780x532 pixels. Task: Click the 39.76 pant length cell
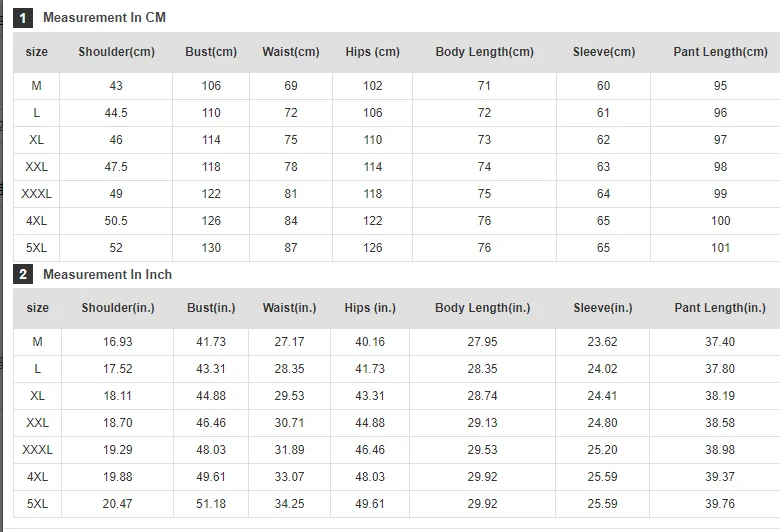pos(720,504)
